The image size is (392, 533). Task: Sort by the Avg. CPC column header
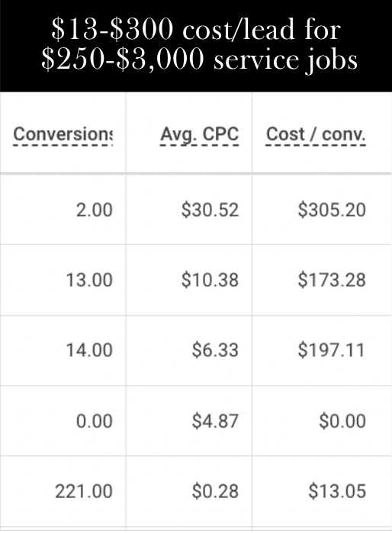pos(200,134)
